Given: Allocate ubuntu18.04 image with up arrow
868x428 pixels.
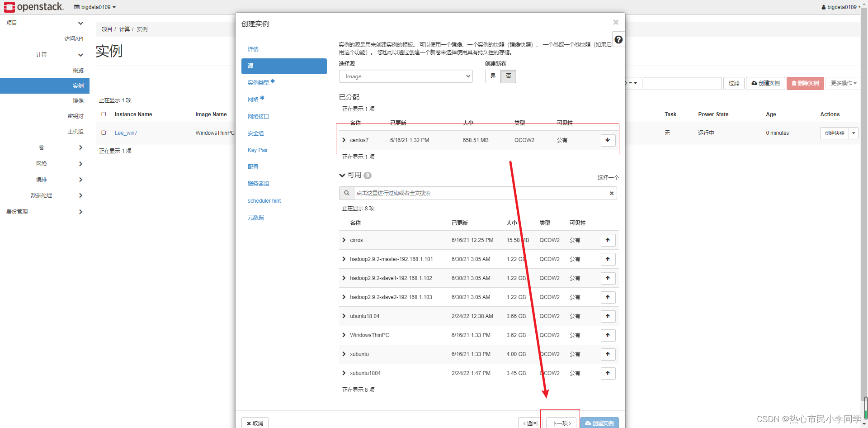Looking at the screenshot, I should click(x=608, y=316).
